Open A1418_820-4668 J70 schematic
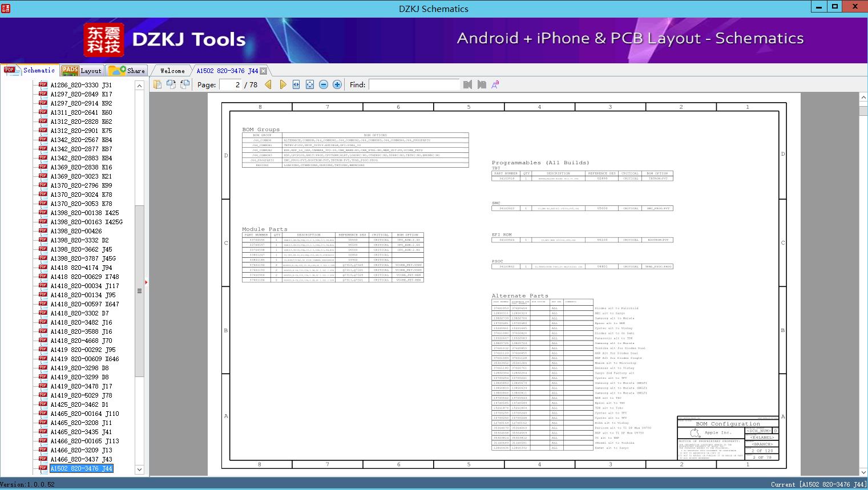This screenshot has height=490, width=868. pyautogui.click(x=81, y=341)
